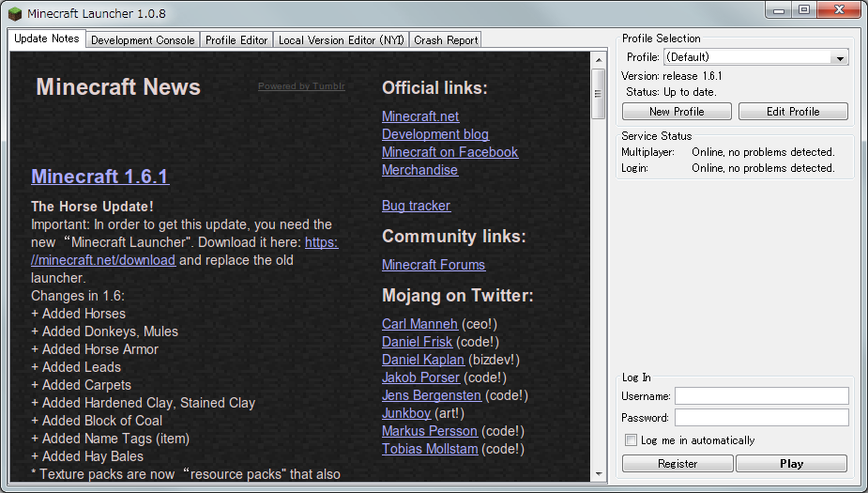Click '+ Added Horse Armor' line
This screenshot has width=868, height=493.
pos(95,349)
